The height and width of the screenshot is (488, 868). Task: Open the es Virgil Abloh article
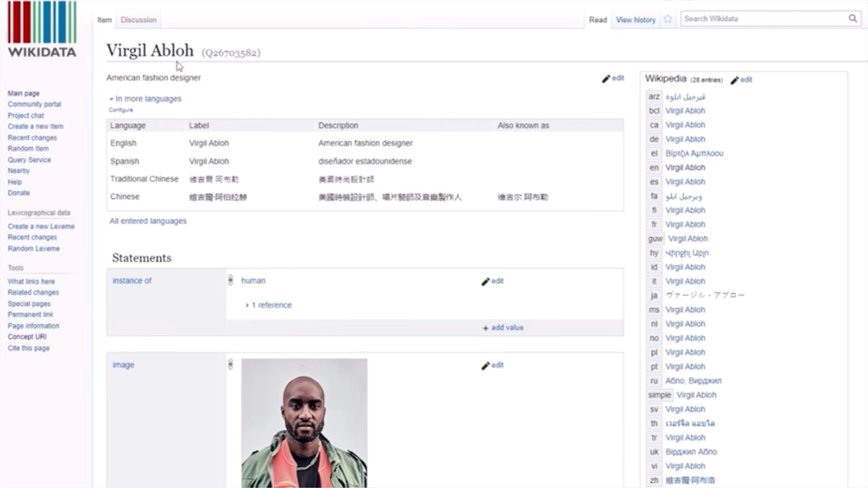[x=685, y=182]
